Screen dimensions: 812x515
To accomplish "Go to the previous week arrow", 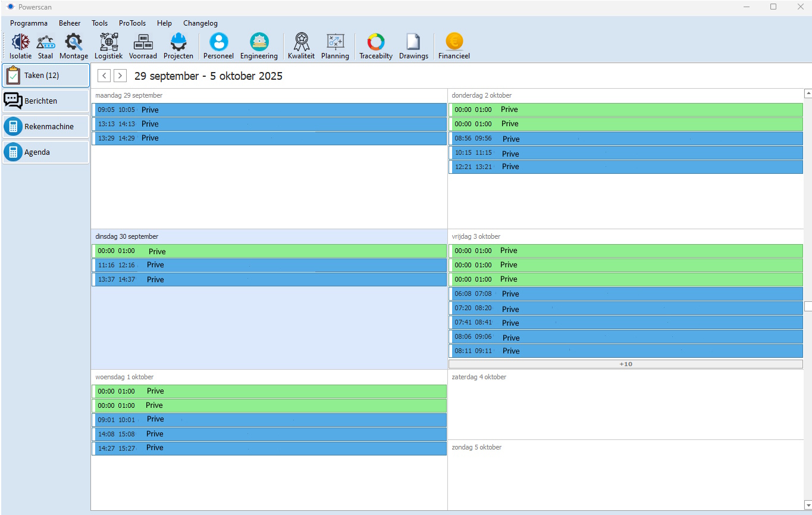I will (104, 76).
